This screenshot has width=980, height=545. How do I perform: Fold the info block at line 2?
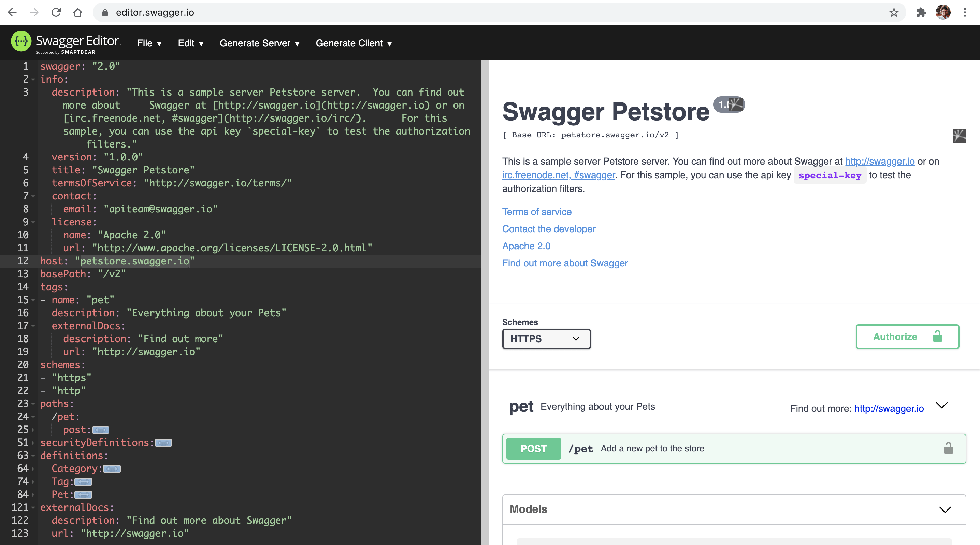[x=33, y=79]
